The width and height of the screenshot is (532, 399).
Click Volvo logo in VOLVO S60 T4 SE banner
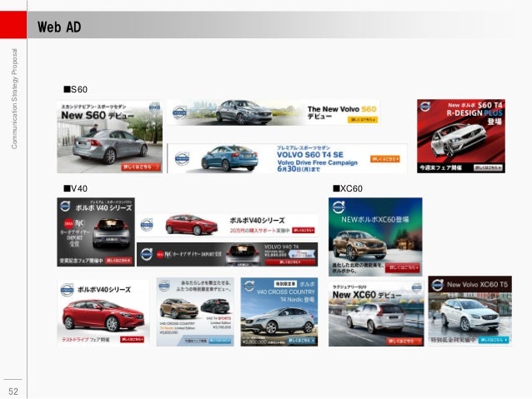coord(182,158)
